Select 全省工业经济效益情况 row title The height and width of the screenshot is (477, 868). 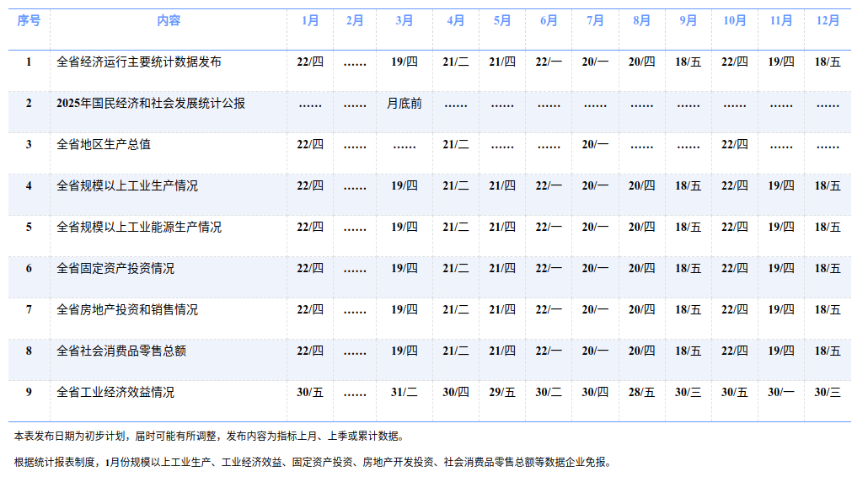[115, 392]
